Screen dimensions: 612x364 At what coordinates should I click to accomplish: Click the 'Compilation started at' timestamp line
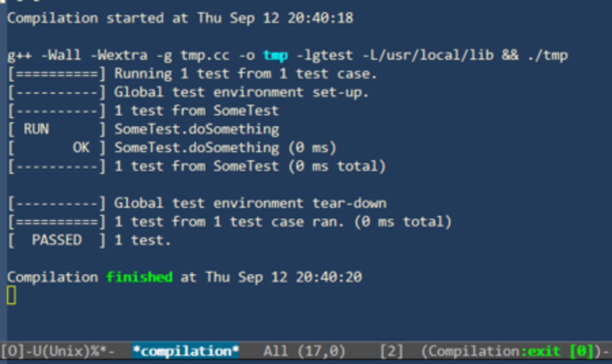coord(180,18)
